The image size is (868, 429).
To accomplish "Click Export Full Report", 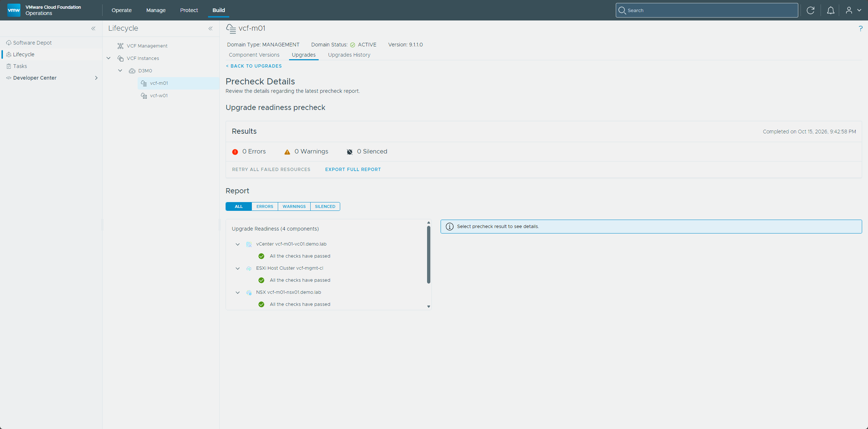I will [x=353, y=170].
